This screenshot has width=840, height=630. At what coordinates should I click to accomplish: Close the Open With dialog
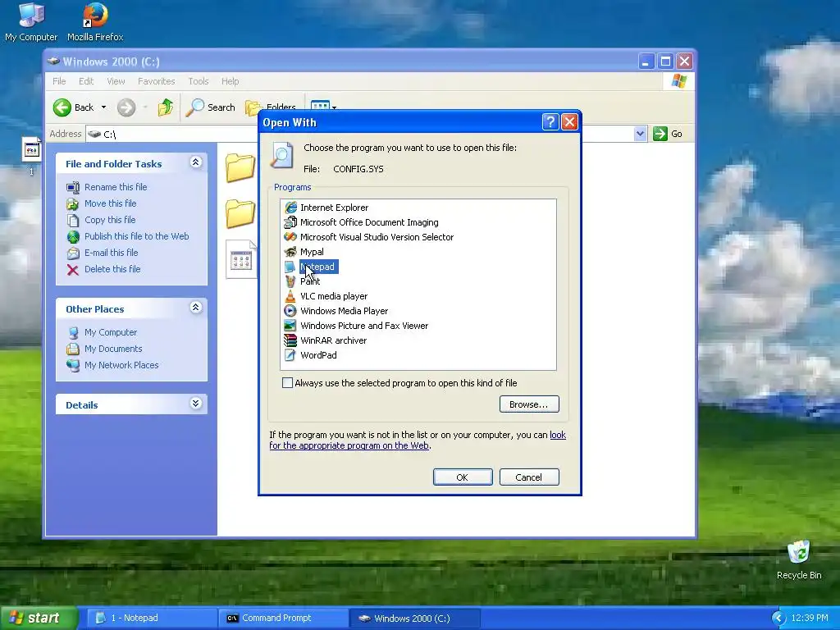pos(569,122)
